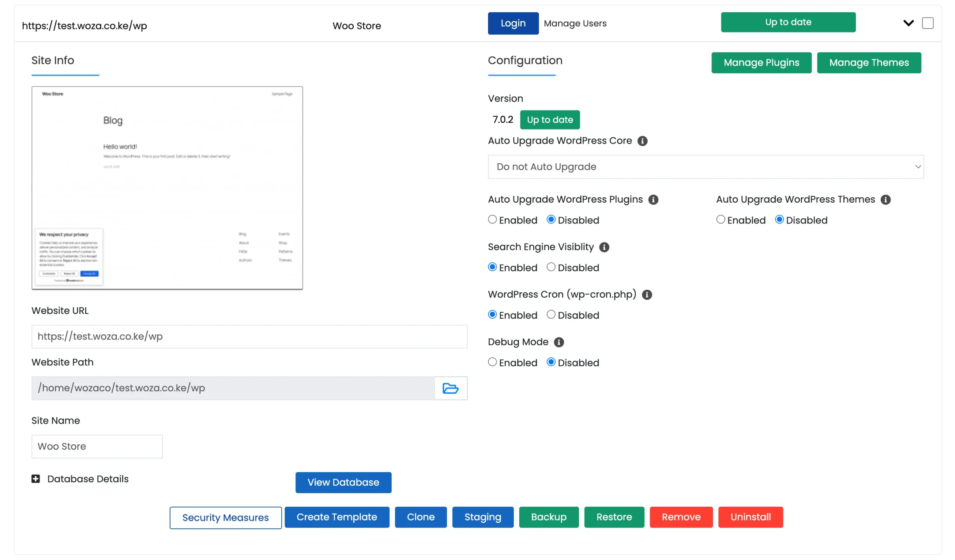The height and width of the screenshot is (560, 955).
Task: Open Security Measures
Action: (x=225, y=517)
